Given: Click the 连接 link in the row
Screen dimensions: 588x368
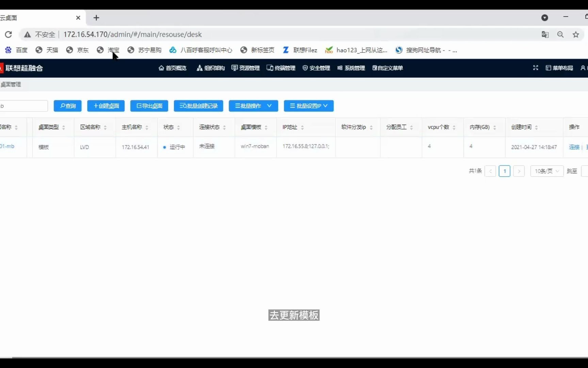Looking at the screenshot, I should (x=574, y=147).
